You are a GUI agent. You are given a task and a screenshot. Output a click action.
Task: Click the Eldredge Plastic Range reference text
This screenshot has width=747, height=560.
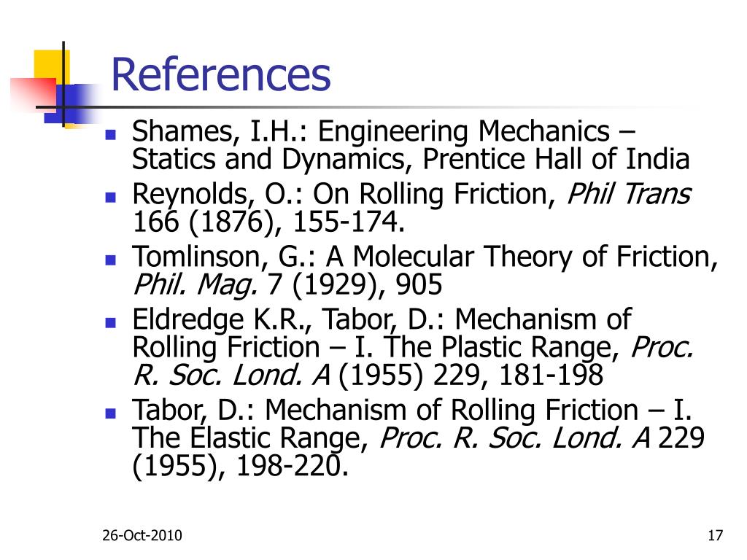click(413, 347)
